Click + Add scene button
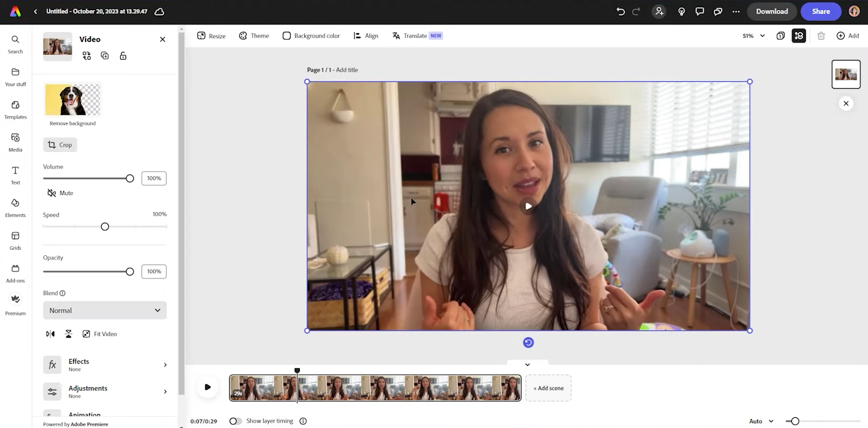Viewport: 868px width, 428px height. 549,388
